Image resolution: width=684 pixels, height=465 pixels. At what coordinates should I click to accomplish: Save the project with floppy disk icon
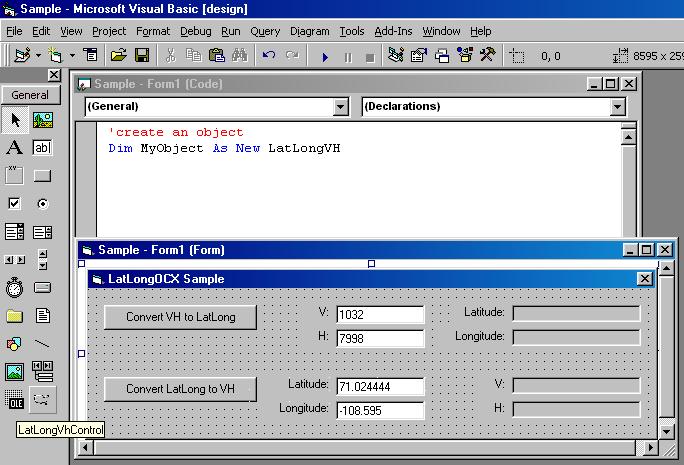[x=142, y=55]
